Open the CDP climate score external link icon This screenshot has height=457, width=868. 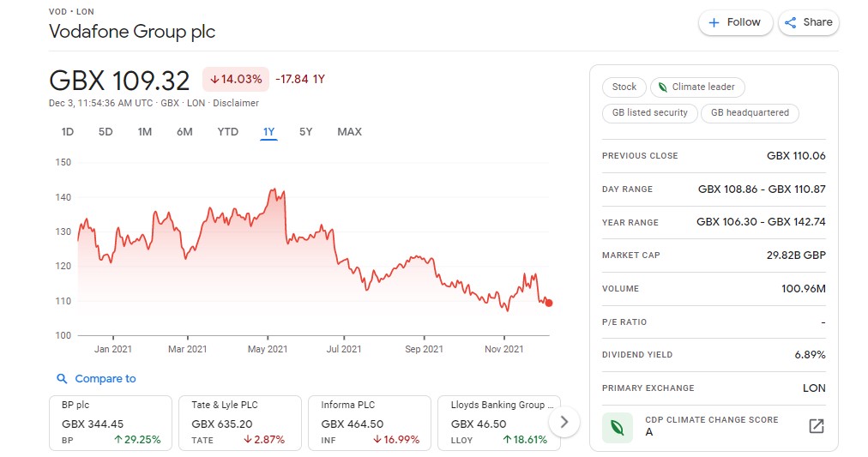point(817,426)
